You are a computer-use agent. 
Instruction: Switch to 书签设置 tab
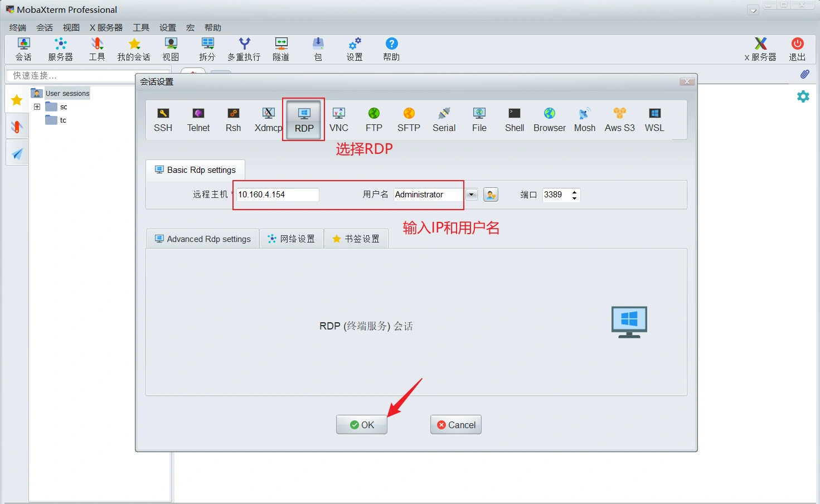[356, 239]
